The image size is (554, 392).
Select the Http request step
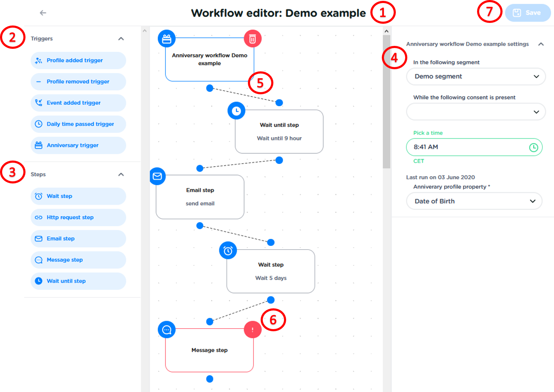[78, 217]
